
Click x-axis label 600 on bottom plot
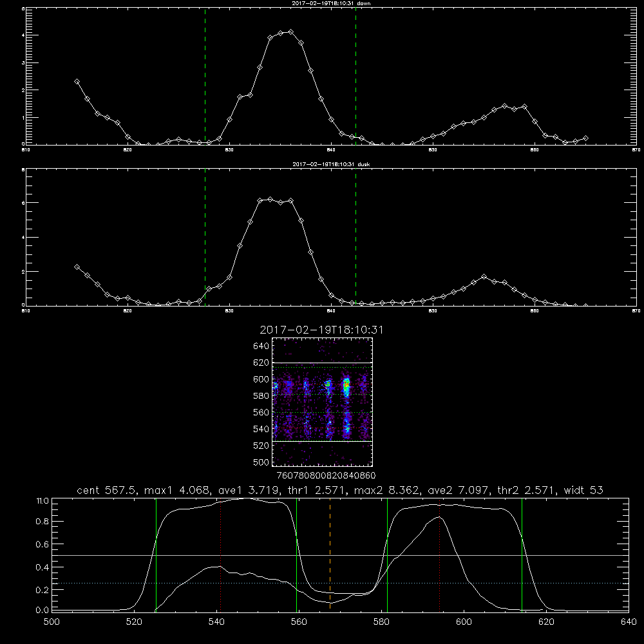pos(464,622)
